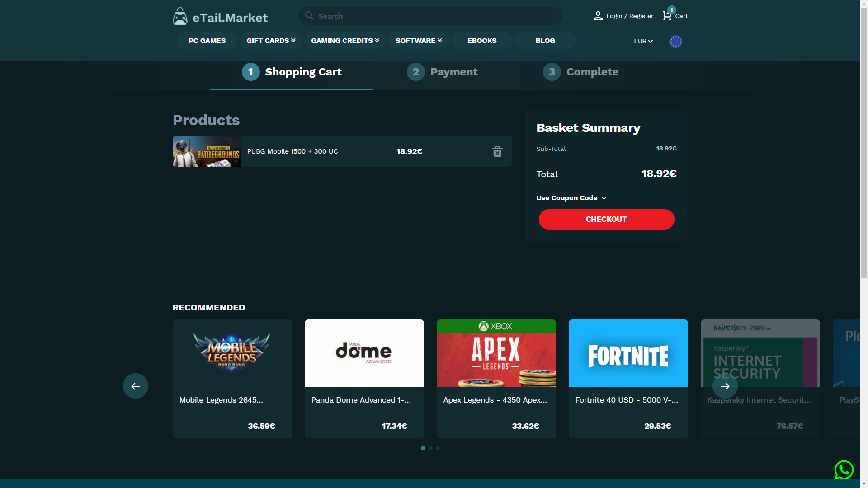Click the search magnifier icon
The width and height of the screenshot is (868, 488).
[309, 16]
